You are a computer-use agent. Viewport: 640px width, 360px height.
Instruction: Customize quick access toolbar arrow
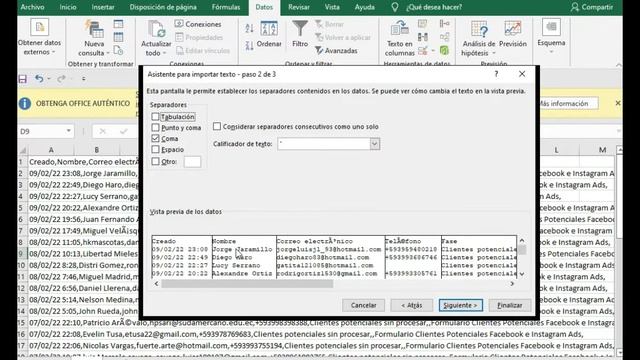point(84,78)
